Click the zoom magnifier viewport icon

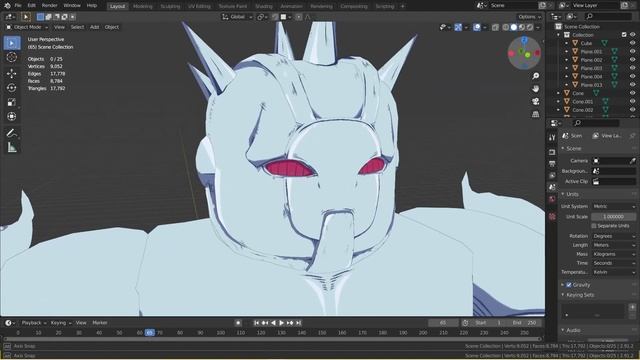[536, 76]
